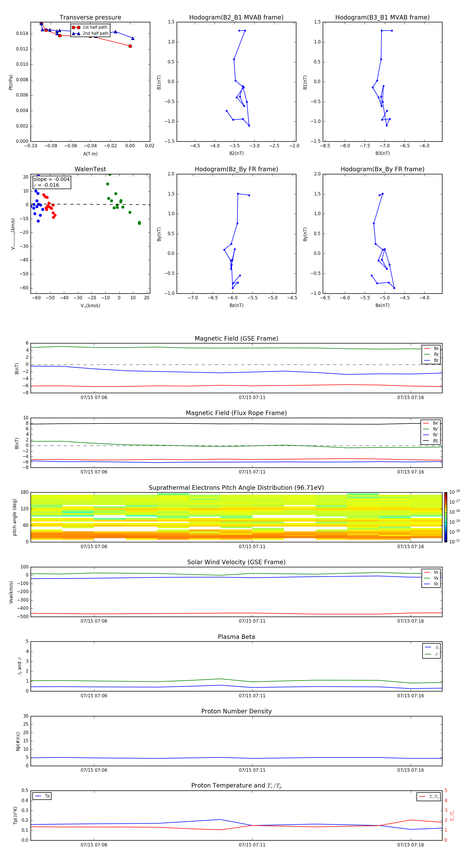Viewport: 473px width, 868px height.
Task: Click the "By'" legend entry in flux rope plot
Action: pyautogui.click(x=431, y=429)
